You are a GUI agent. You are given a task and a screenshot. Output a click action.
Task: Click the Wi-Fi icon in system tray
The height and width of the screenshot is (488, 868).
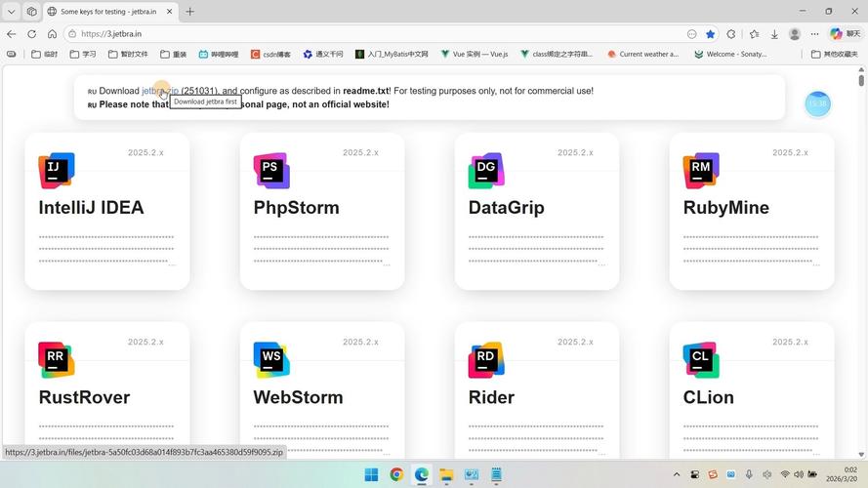pyautogui.click(x=785, y=474)
